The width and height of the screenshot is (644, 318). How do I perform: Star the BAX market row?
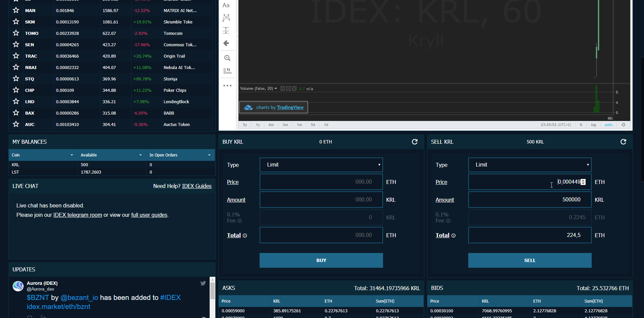(x=16, y=113)
